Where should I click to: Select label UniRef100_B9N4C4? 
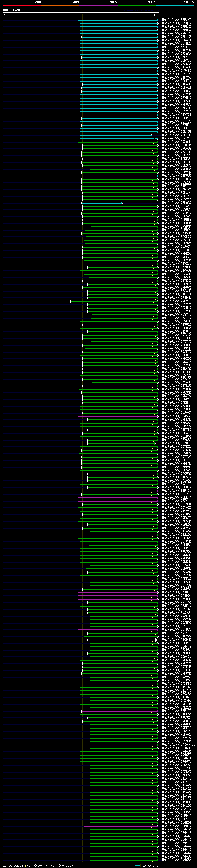[x=176, y=40]
